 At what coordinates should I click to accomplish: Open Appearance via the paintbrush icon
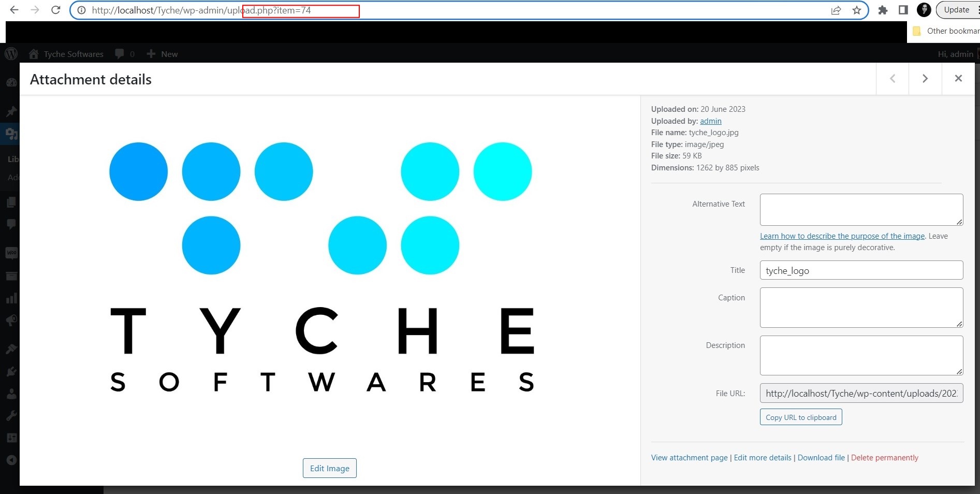point(11,349)
